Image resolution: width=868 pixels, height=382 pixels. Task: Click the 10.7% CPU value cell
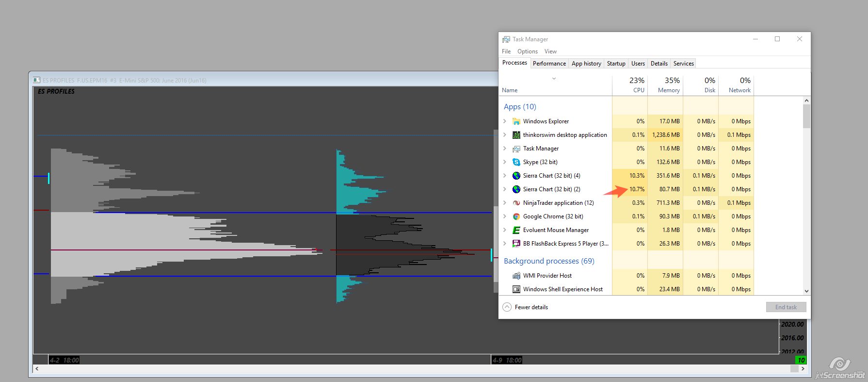(630, 189)
